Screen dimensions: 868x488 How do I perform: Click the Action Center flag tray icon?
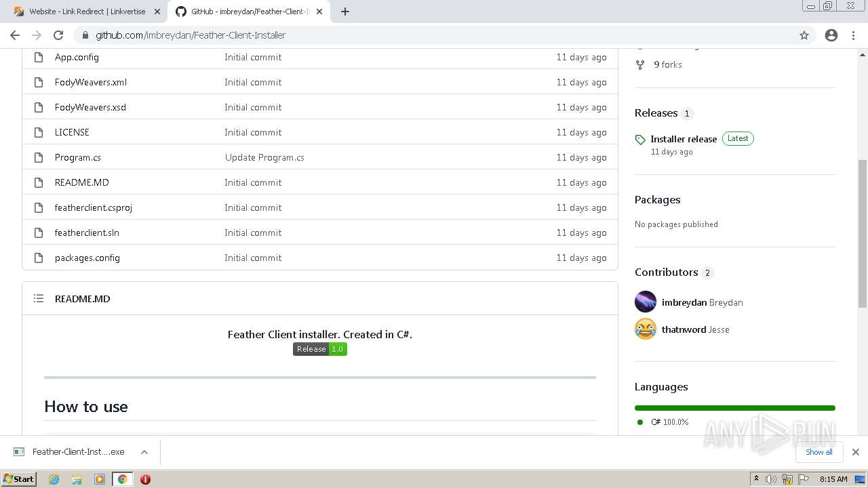pos(804,479)
